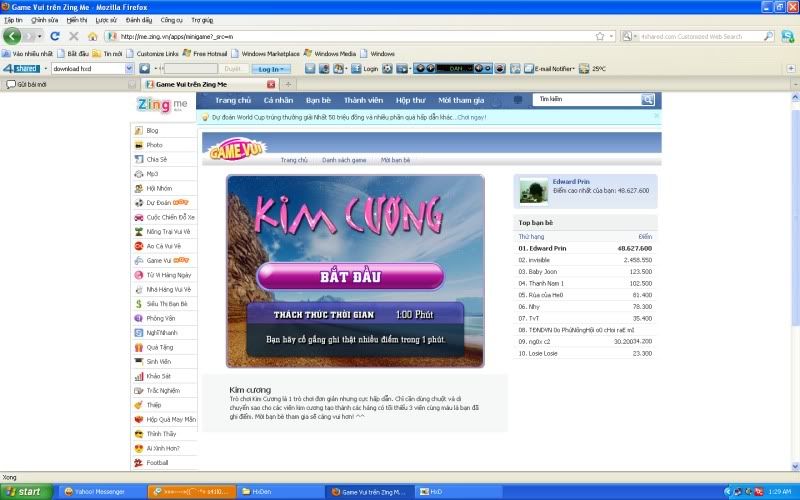The width and height of the screenshot is (800, 500).
Task: Click the Firefox Back button
Action: [12, 36]
